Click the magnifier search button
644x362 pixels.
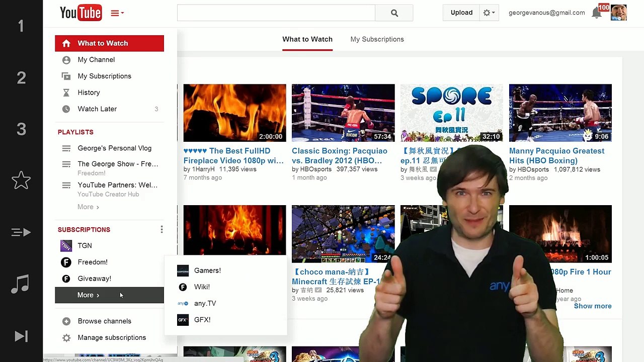(x=394, y=13)
